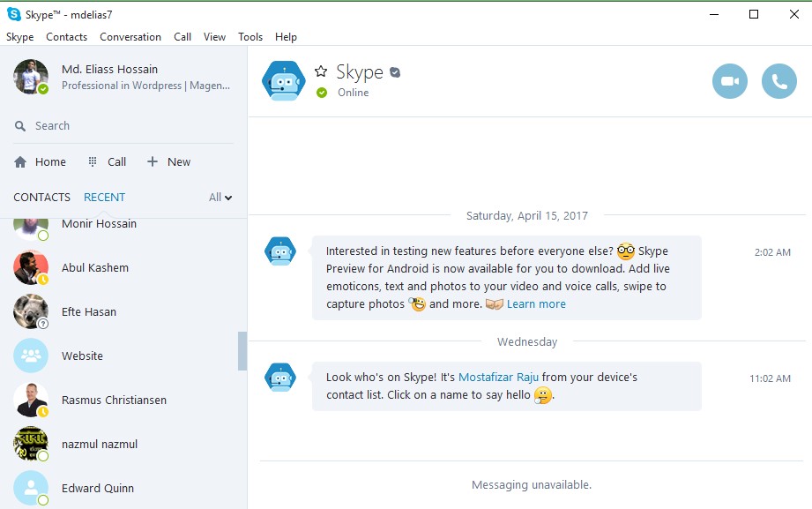Click the thinking emoticon after 'say hello'
The image size is (812, 509).
click(542, 395)
